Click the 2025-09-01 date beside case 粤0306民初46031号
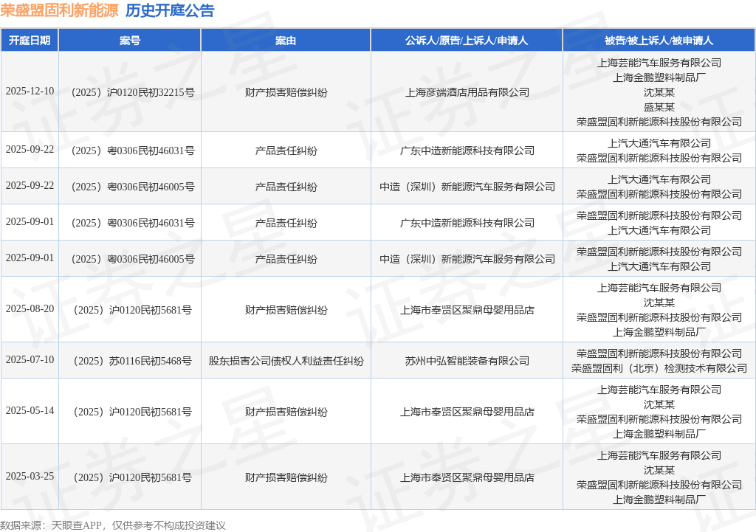Image resolution: width=756 pixels, height=532 pixels. (x=30, y=221)
